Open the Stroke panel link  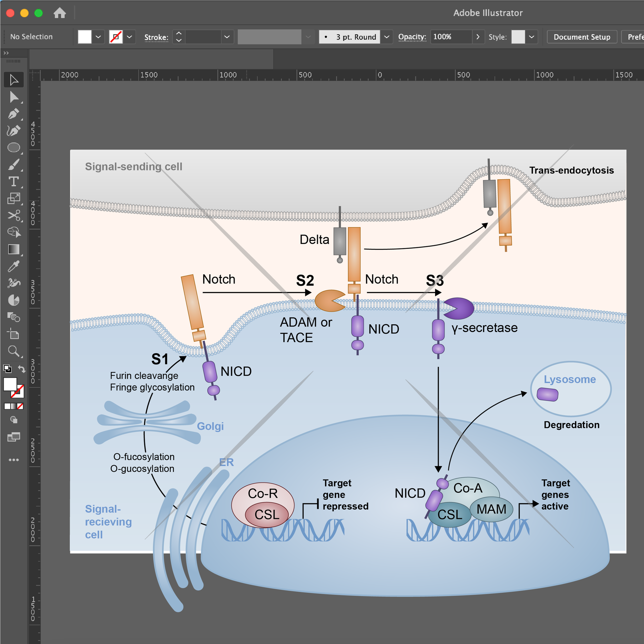pos(156,37)
